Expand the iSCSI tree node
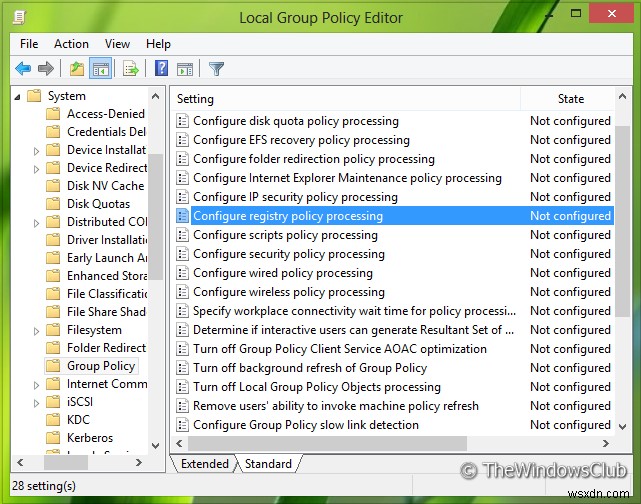The height and width of the screenshot is (504, 641). point(36,403)
